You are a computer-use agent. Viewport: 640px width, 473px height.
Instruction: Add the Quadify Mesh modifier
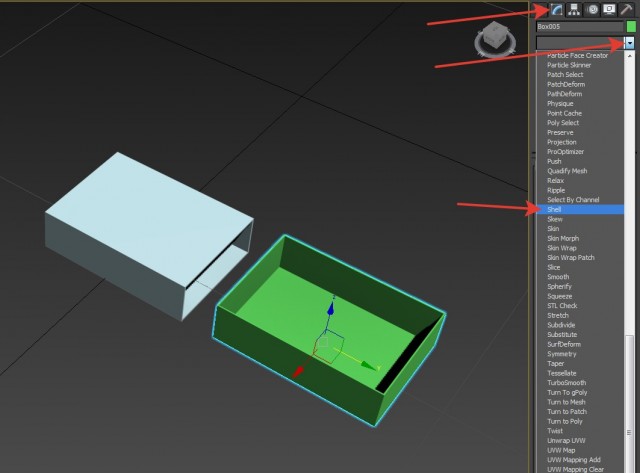coord(567,171)
